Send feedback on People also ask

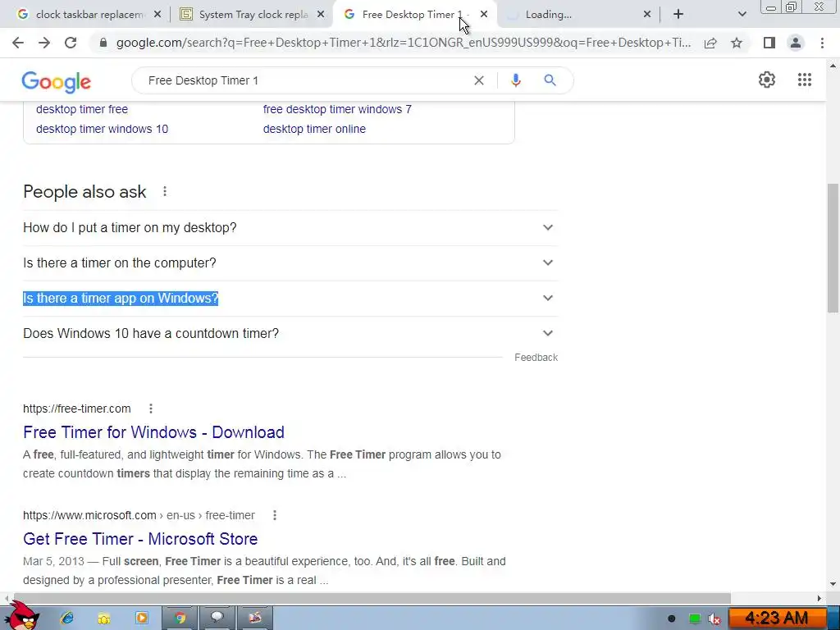tap(536, 358)
